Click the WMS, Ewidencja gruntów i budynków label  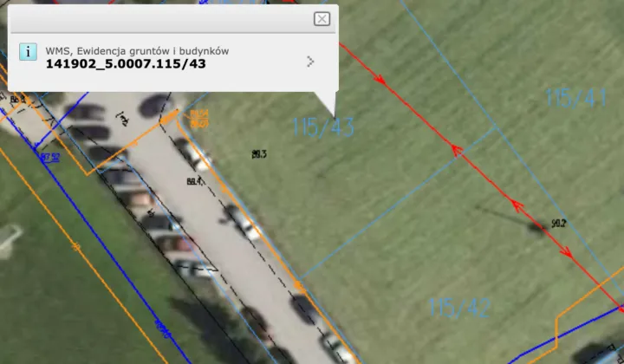pos(137,51)
